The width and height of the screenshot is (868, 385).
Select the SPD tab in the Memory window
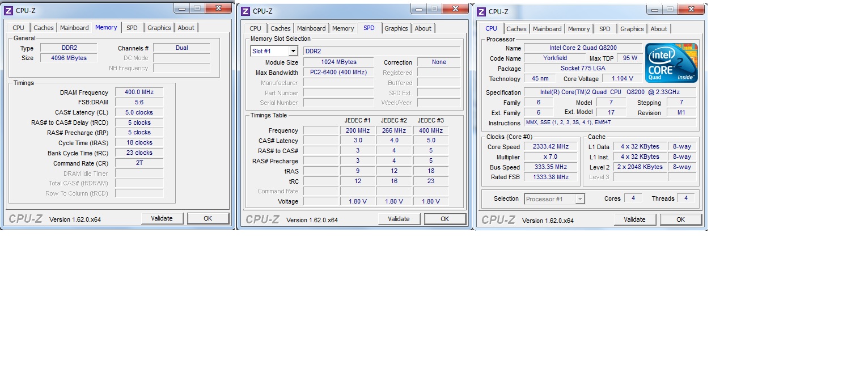(x=132, y=28)
